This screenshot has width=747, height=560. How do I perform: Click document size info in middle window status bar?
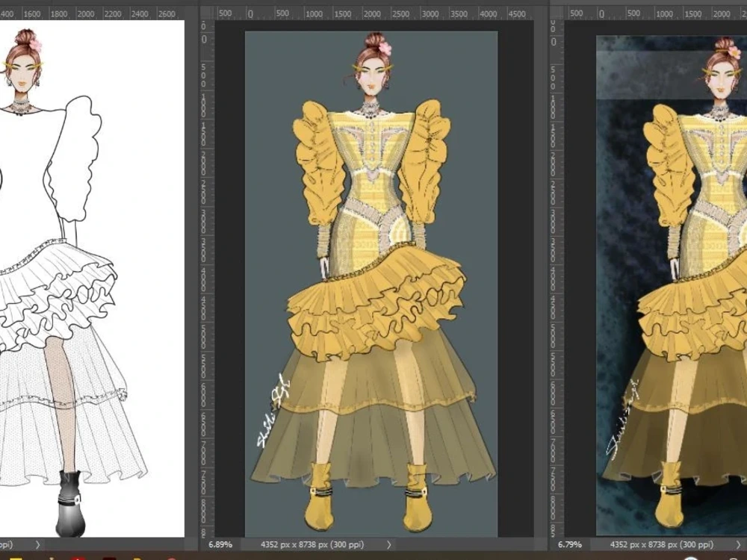tap(312, 544)
